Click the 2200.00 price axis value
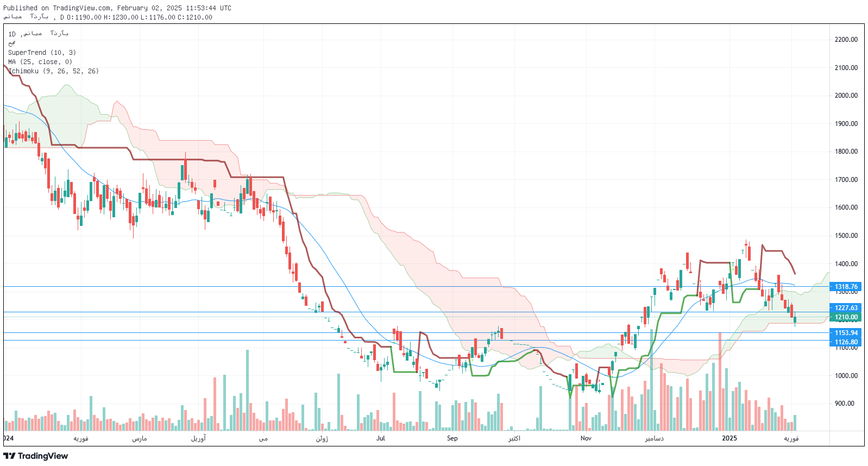Viewport: 868px width, 466px height. point(846,40)
